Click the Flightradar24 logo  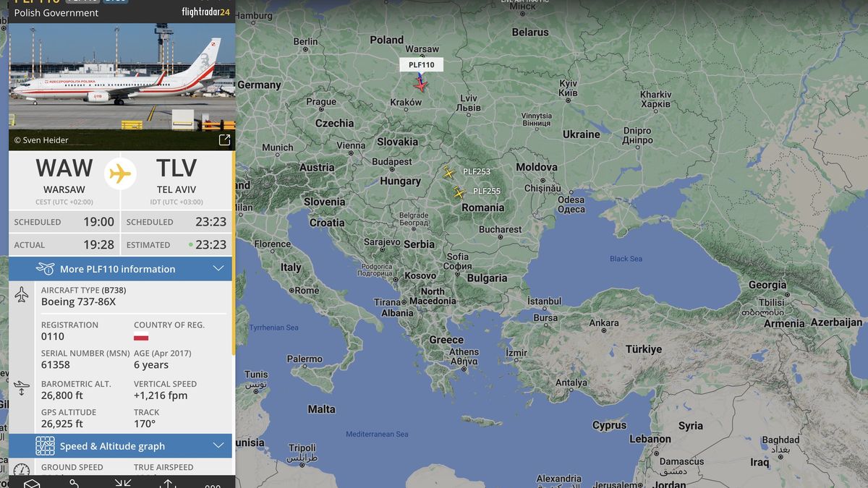(205, 12)
